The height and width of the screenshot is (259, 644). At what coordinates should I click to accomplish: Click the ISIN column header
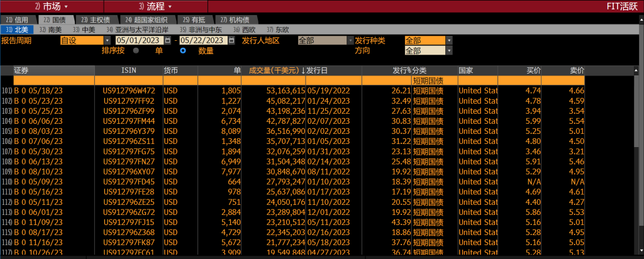tap(129, 70)
